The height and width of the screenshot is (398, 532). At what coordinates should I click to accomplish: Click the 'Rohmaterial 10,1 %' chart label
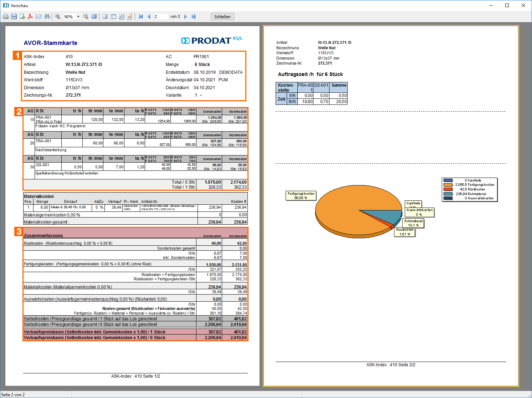[413, 223]
